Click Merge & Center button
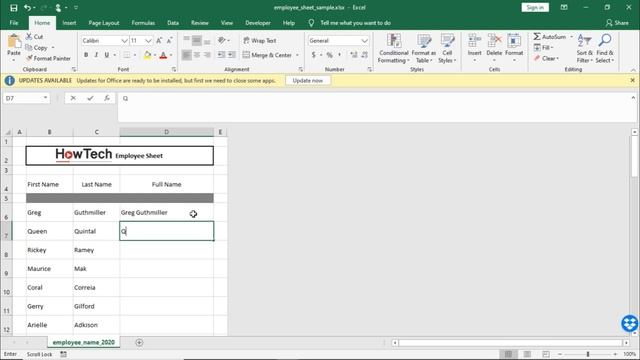Screen dimensions: 640x360 (x=267, y=55)
